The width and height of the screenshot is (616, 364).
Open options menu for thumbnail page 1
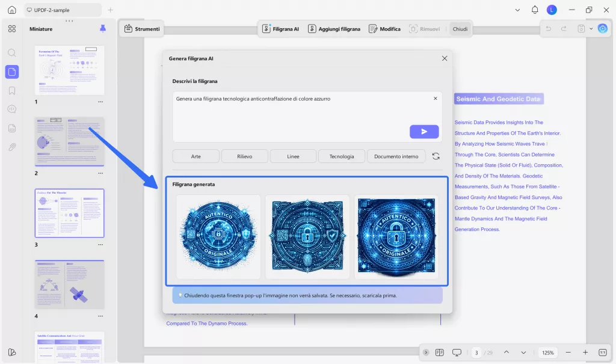[100, 102]
